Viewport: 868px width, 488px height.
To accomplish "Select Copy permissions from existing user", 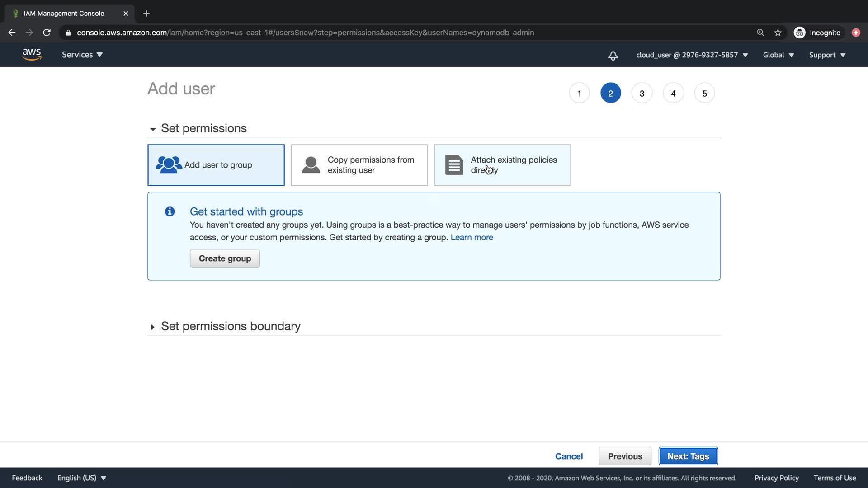I will pyautogui.click(x=359, y=165).
